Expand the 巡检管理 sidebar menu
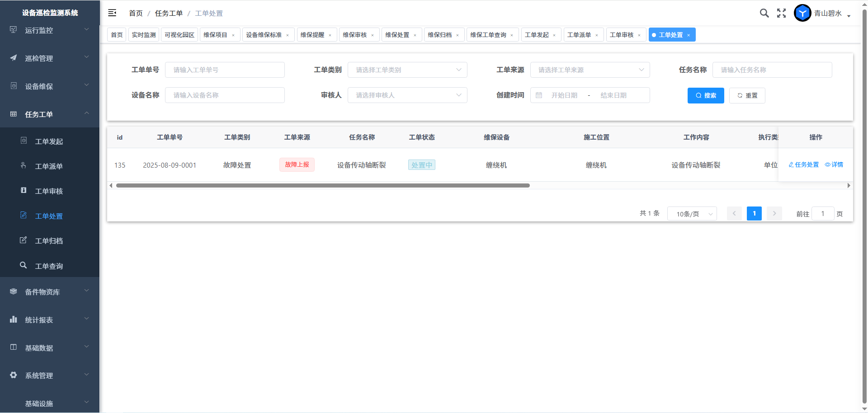The image size is (868, 413). (50, 58)
